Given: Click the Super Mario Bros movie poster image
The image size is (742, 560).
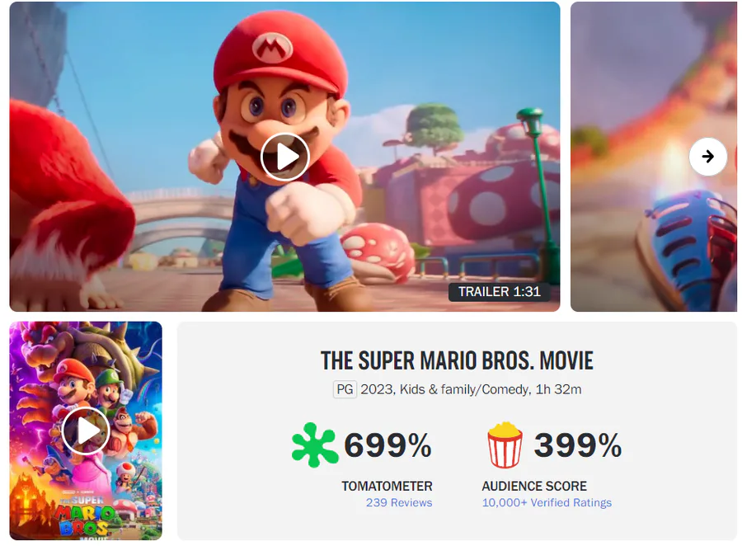Looking at the screenshot, I should point(86,431).
